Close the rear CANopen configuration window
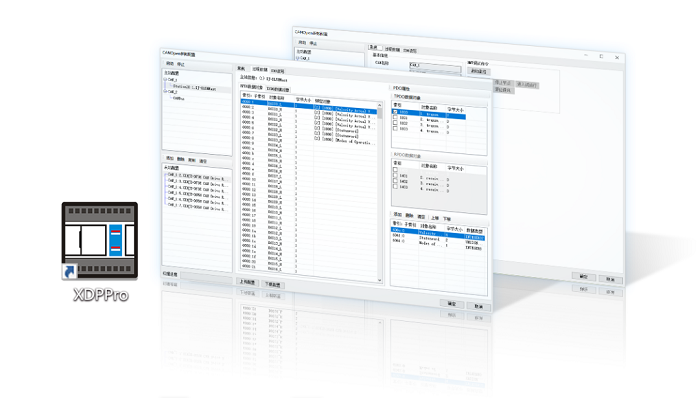Image resolution: width=700 pixels, height=398 pixels. [617, 57]
